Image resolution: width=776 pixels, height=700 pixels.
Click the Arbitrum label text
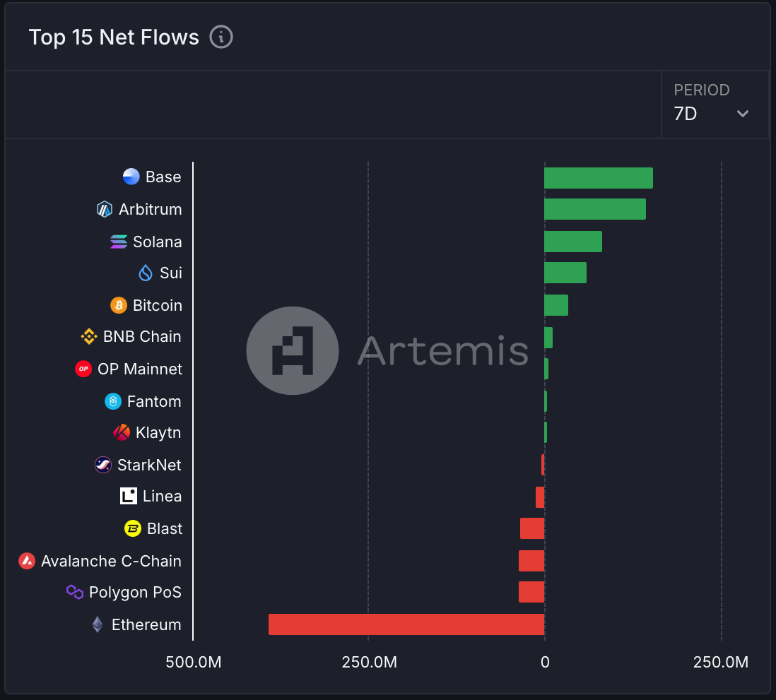(151, 210)
